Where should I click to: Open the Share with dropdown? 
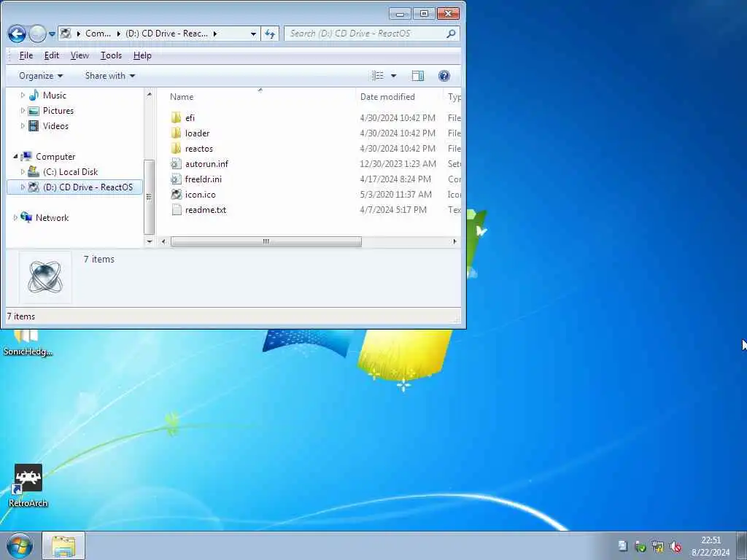click(x=110, y=76)
